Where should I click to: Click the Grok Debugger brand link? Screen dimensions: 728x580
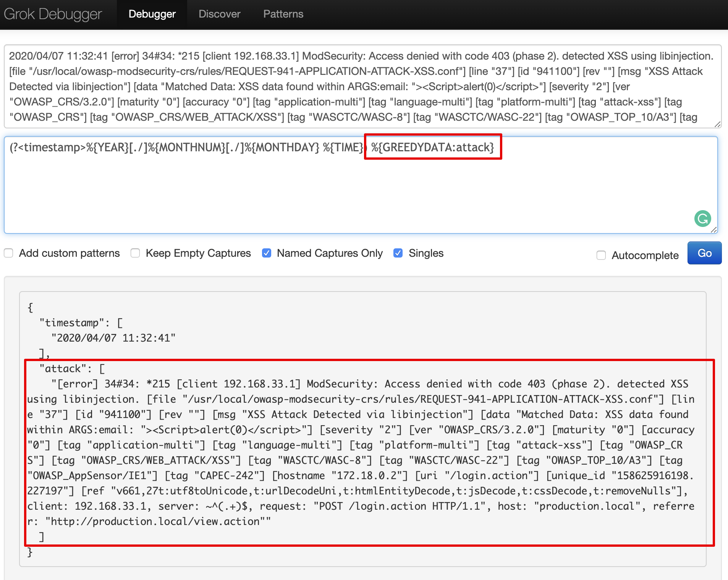(53, 14)
